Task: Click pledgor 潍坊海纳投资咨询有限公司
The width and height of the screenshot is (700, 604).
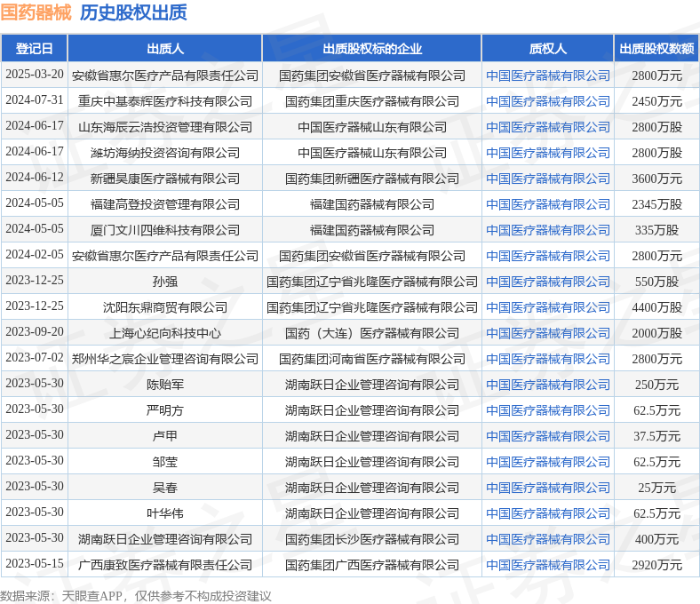Action: pyautogui.click(x=165, y=153)
